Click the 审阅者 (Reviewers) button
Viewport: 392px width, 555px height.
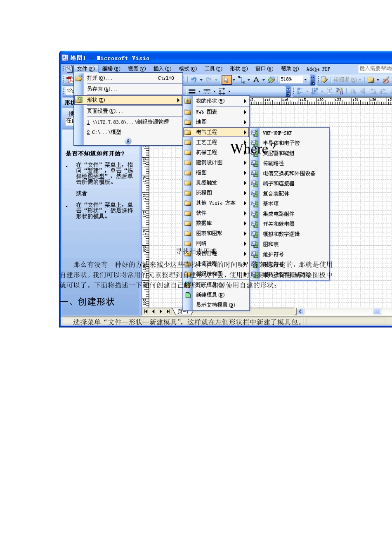pos(347,80)
